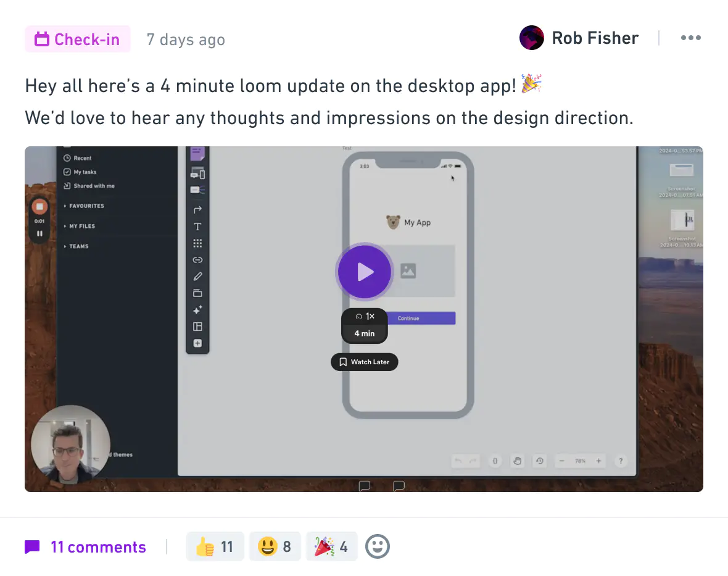The width and height of the screenshot is (728, 576).
Task: Click the first comment marker on timeline
Action: [365, 486]
